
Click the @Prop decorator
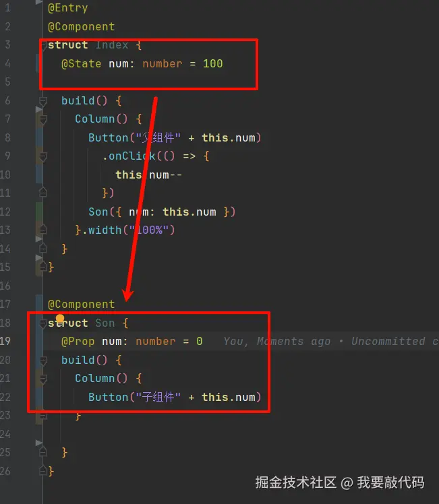78,342
